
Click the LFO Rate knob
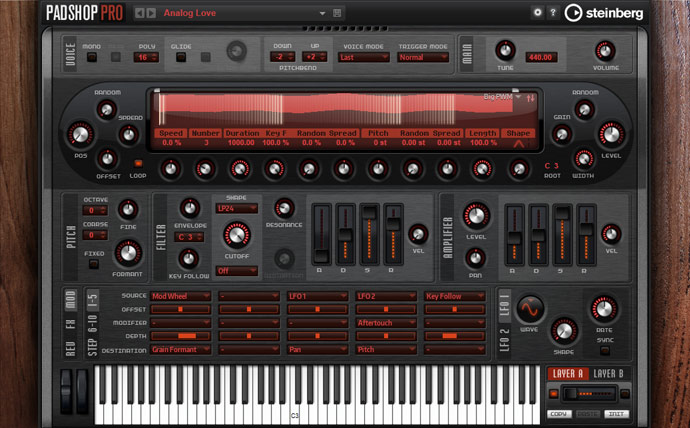point(604,309)
